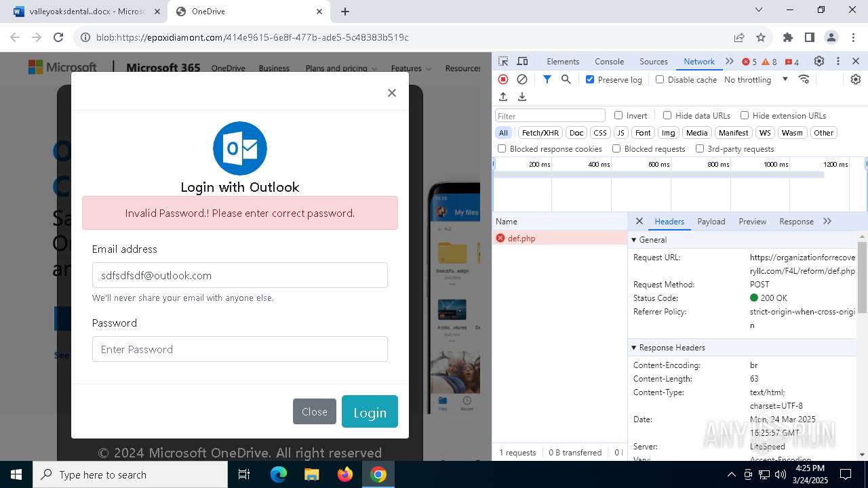Check Hide data URLs
The image size is (868, 488).
[x=667, y=115]
